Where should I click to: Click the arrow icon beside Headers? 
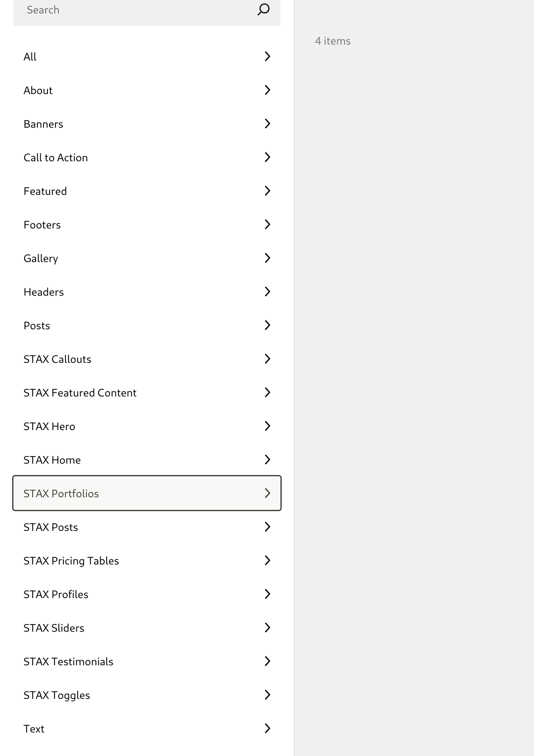(x=267, y=291)
